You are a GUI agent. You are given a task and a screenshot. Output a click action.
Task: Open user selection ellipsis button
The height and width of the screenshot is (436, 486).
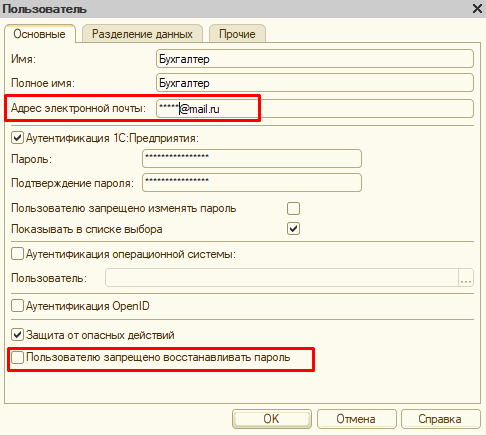[x=466, y=278]
